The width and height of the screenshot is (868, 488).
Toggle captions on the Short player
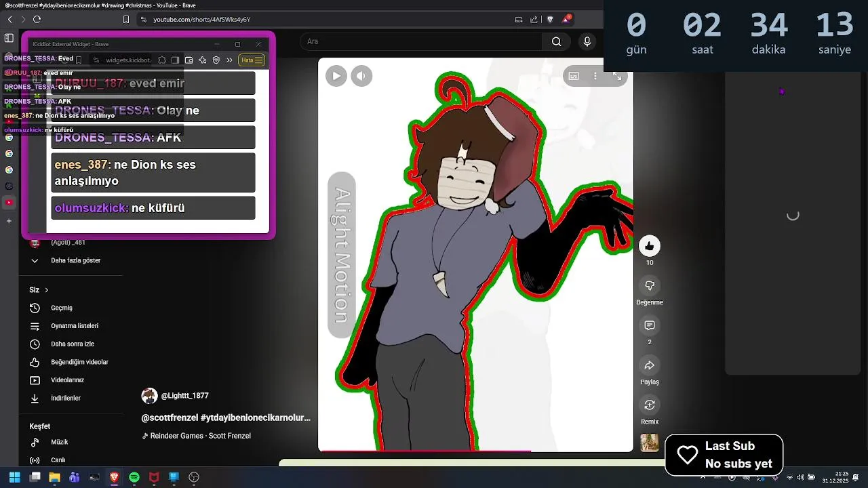[x=574, y=76]
